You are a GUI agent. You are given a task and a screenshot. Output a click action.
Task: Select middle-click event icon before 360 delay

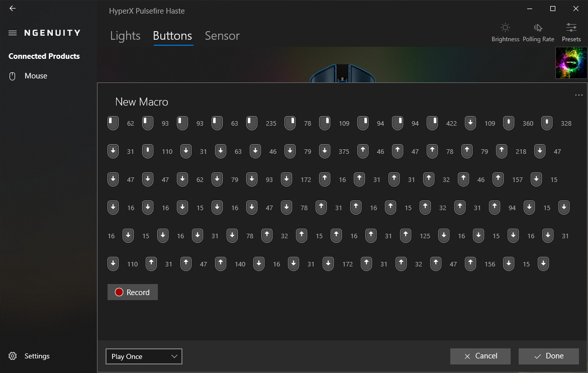point(509,123)
